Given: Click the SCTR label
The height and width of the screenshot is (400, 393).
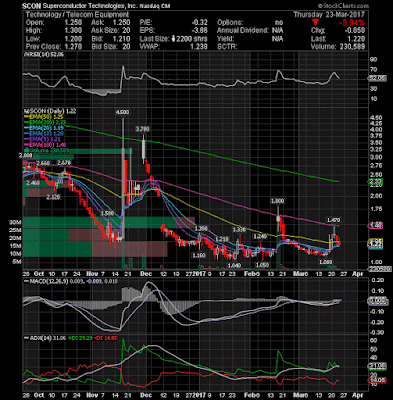Looking at the screenshot, I should tap(227, 47).
